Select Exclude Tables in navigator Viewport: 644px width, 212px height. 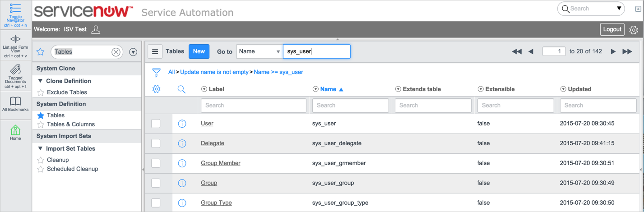coord(67,92)
